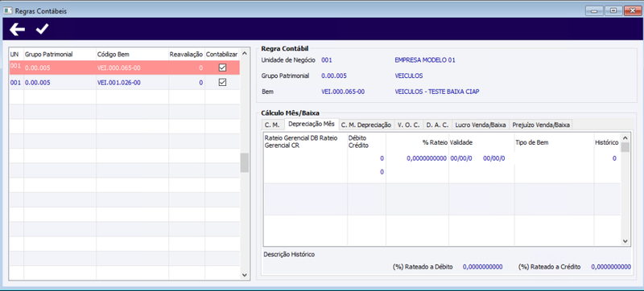Select the row with code VEI.001.026-00

point(125,82)
